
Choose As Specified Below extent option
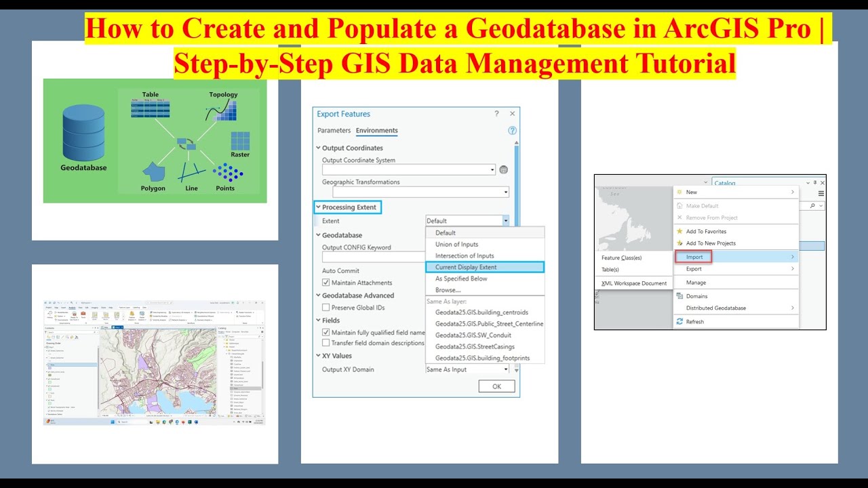tap(485, 279)
